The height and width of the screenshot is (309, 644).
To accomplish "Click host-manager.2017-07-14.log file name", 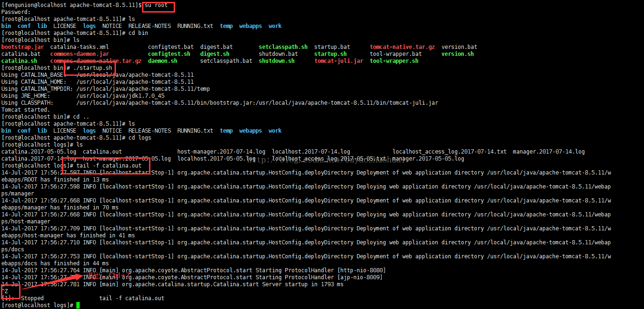I will point(221,152).
